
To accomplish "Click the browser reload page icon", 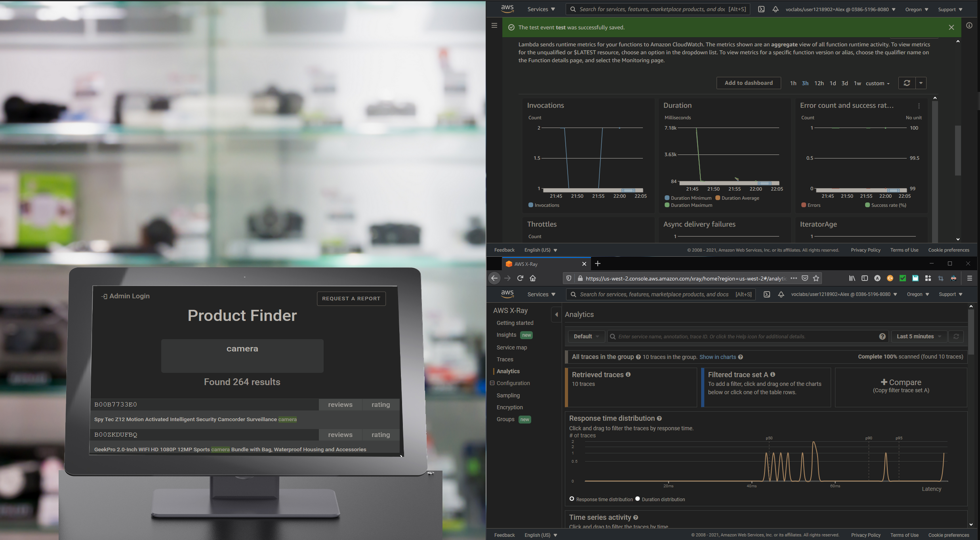I will [520, 278].
